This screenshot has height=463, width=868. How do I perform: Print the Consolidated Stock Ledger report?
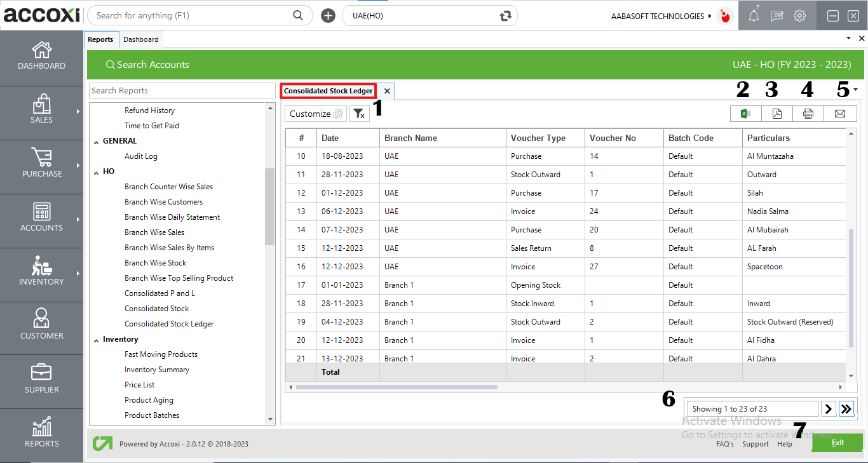point(808,113)
